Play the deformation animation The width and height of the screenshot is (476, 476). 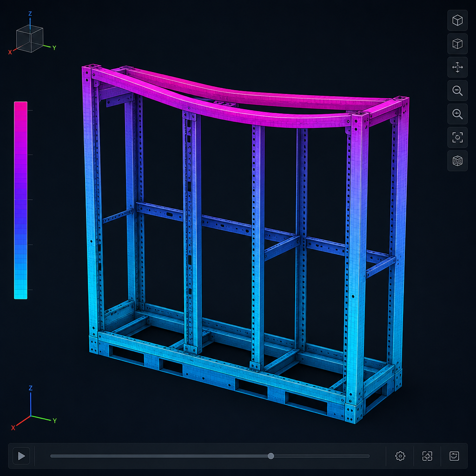tap(21, 456)
